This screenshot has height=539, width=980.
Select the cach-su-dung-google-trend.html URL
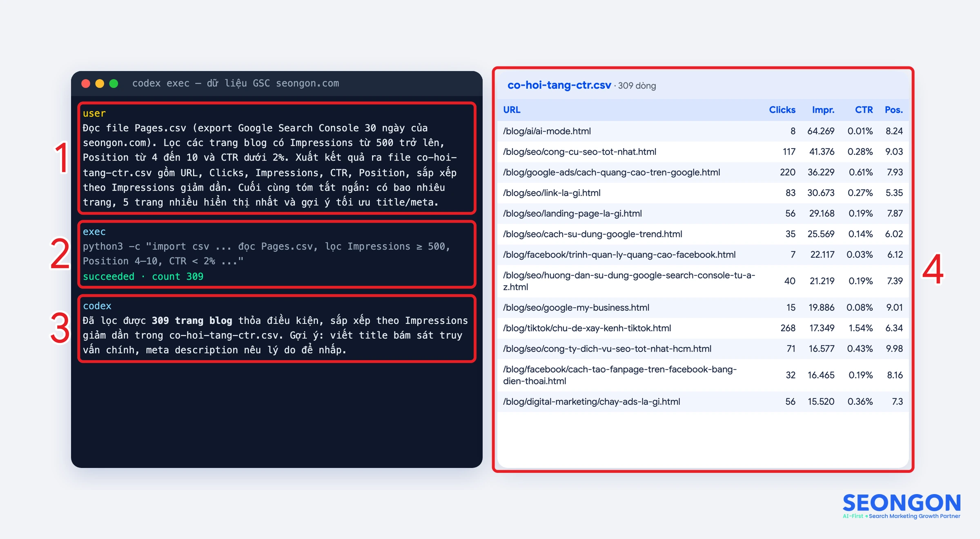(592, 234)
